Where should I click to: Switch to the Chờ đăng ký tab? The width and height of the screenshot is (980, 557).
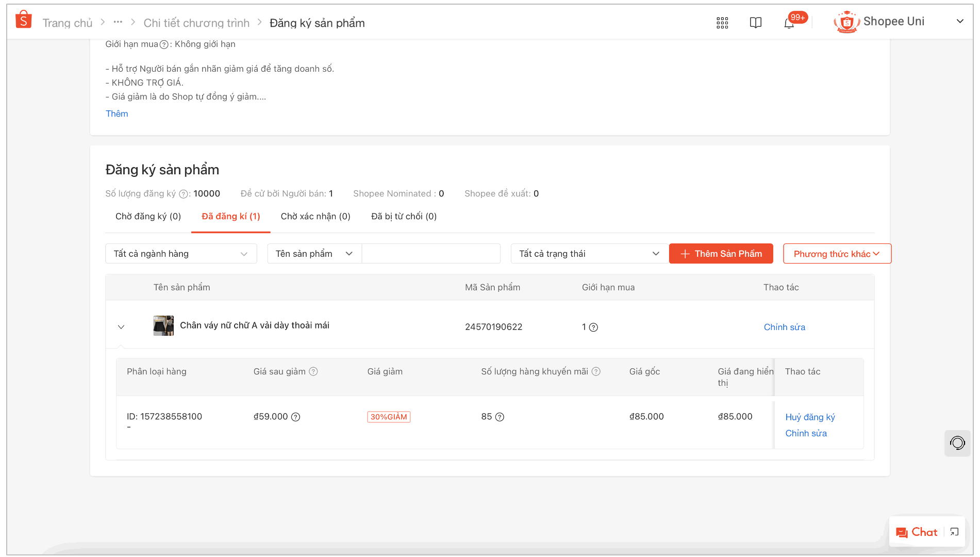(x=148, y=216)
